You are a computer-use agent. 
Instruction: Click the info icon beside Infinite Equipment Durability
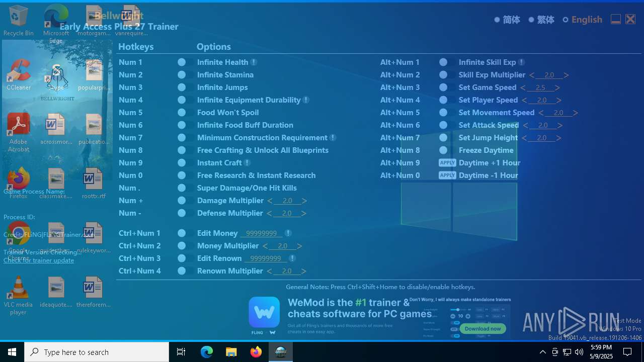[x=306, y=100]
